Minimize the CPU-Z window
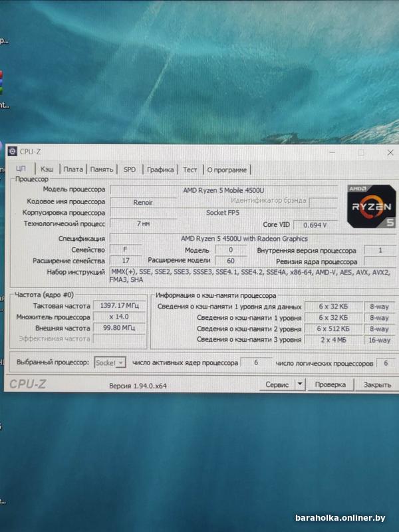 coord(332,152)
